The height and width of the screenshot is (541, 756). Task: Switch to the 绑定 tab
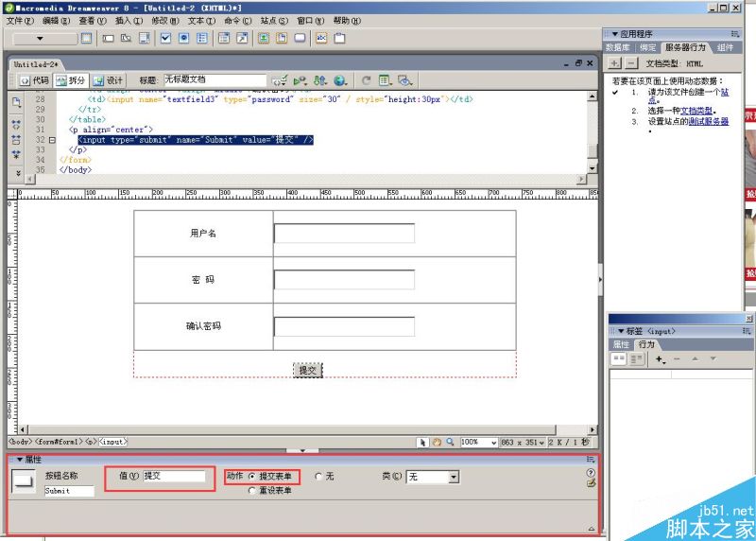tap(647, 47)
